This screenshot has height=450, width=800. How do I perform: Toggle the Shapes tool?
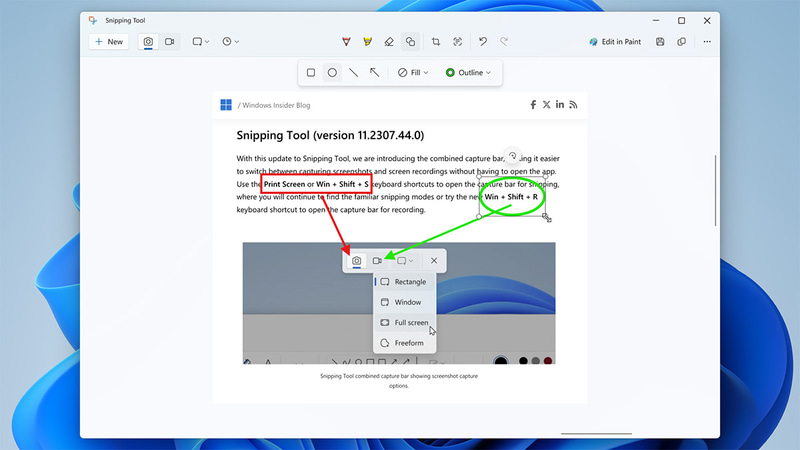[x=410, y=42]
